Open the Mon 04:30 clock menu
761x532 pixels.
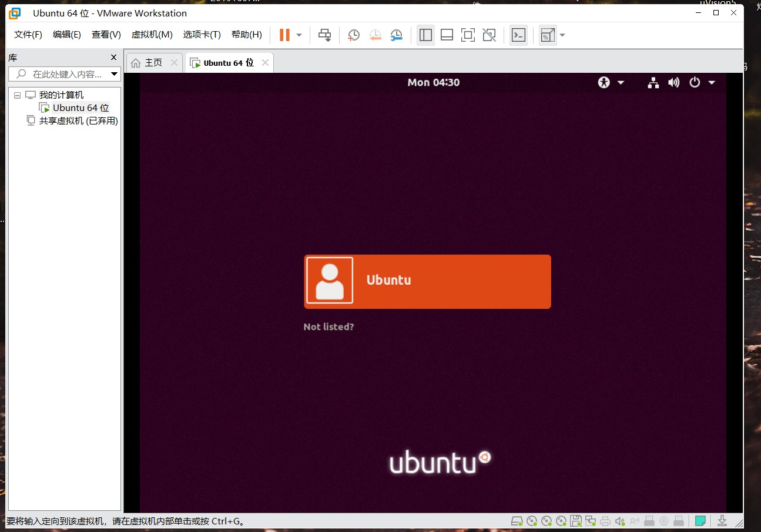click(x=433, y=82)
